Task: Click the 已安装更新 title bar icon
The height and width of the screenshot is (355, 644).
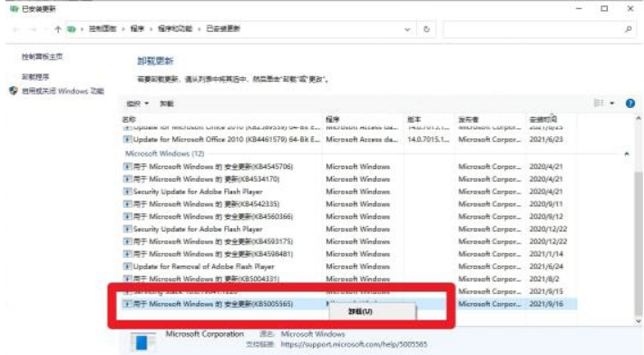Action: pos(15,9)
